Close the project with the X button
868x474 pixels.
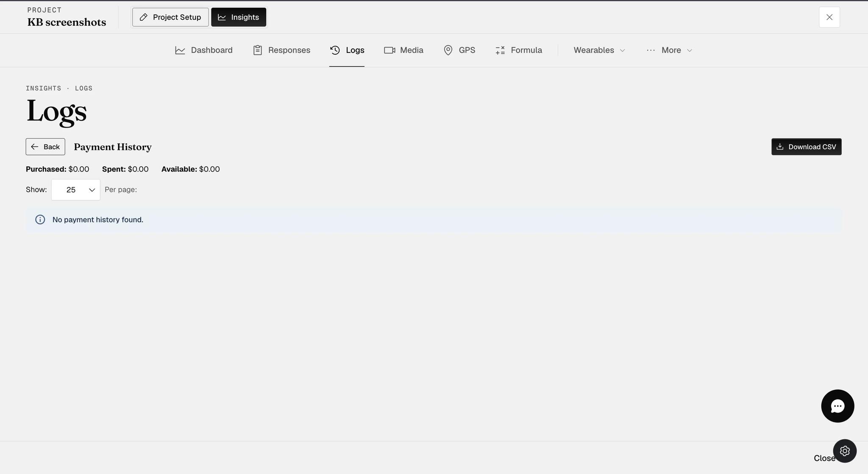(829, 17)
